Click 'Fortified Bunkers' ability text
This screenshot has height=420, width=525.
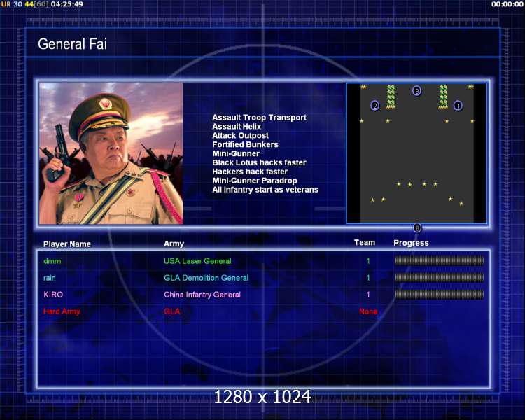(245, 144)
